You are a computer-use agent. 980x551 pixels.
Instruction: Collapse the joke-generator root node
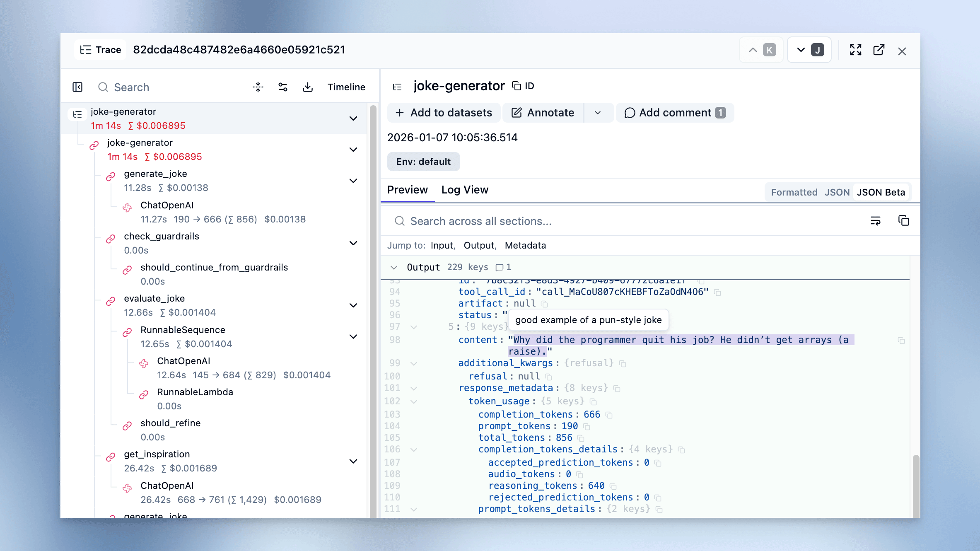[353, 119]
